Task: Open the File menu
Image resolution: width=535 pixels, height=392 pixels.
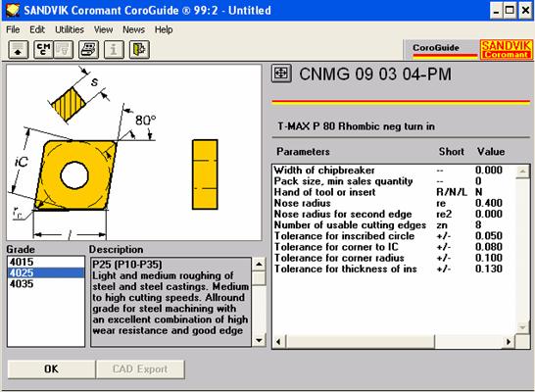Action: (13, 29)
